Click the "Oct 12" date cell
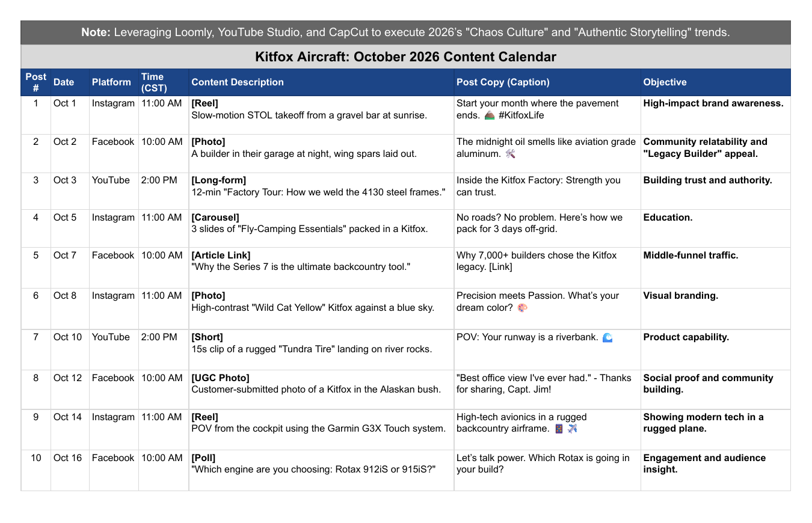Image resolution: width=812 pixels, height=523 pixels. [70, 390]
